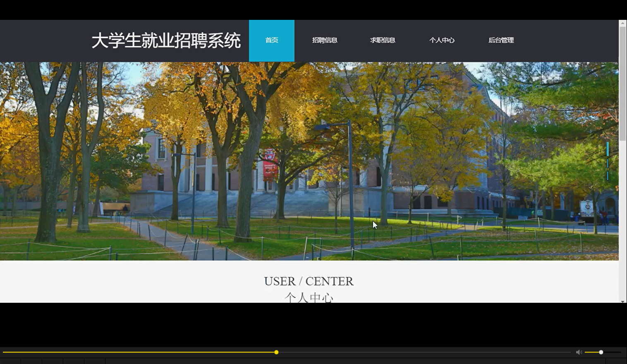Seek to unplayed part of progress bar
The height and width of the screenshot is (364, 627).
[424, 352]
